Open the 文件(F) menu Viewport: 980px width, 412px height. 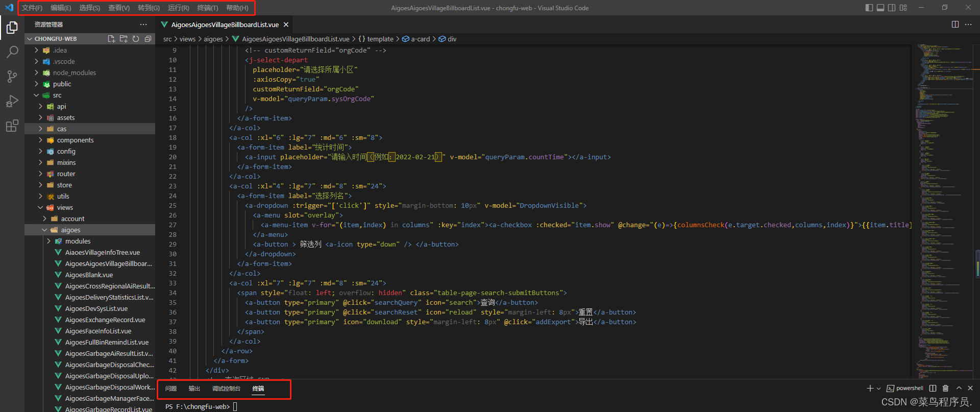click(x=32, y=8)
